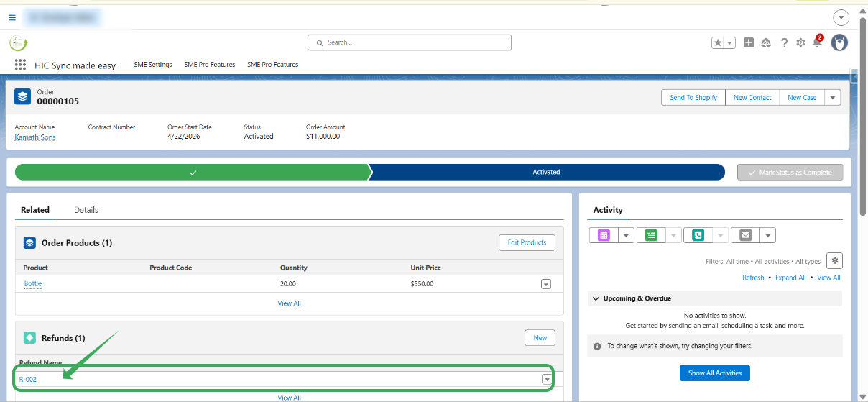868x402 pixels.
Task: Open the hamburger menu icon
Action: [12, 17]
